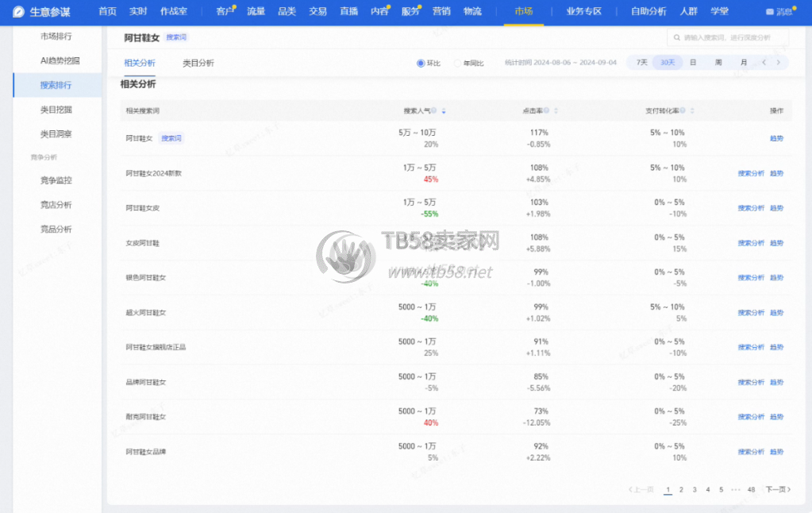Image resolution: width=812 pixels, height=513 pixels.
Task: Click the 支付转化率 help info icon
Action: [683, 111]
